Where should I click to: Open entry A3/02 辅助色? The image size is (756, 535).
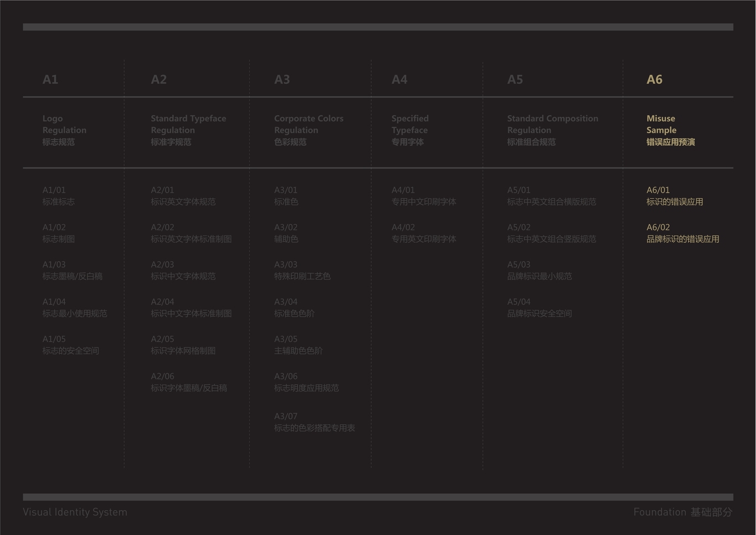286,233
